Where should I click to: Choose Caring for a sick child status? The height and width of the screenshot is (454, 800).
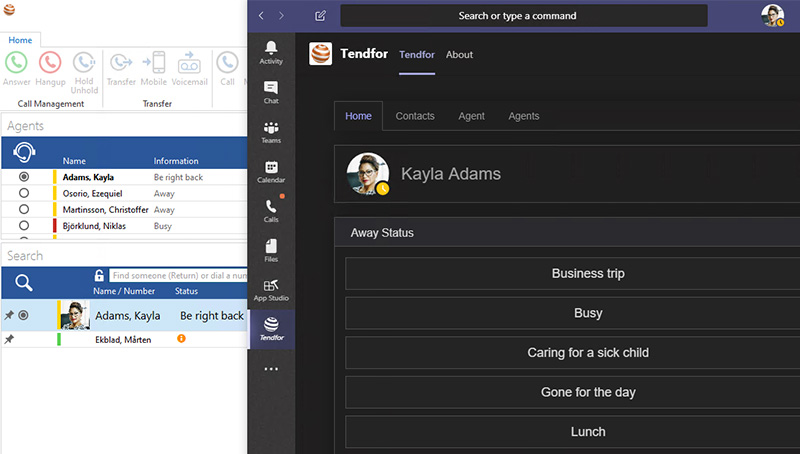[572, 353]
